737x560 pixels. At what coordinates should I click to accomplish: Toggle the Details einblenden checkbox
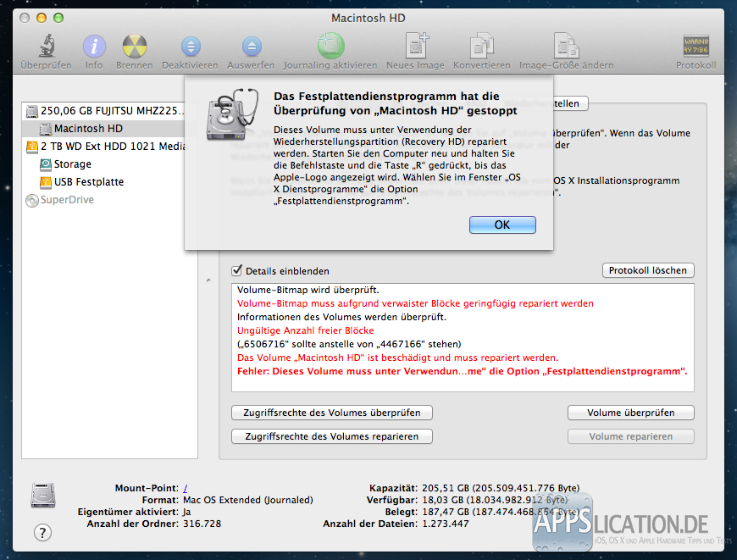point(236,271)
